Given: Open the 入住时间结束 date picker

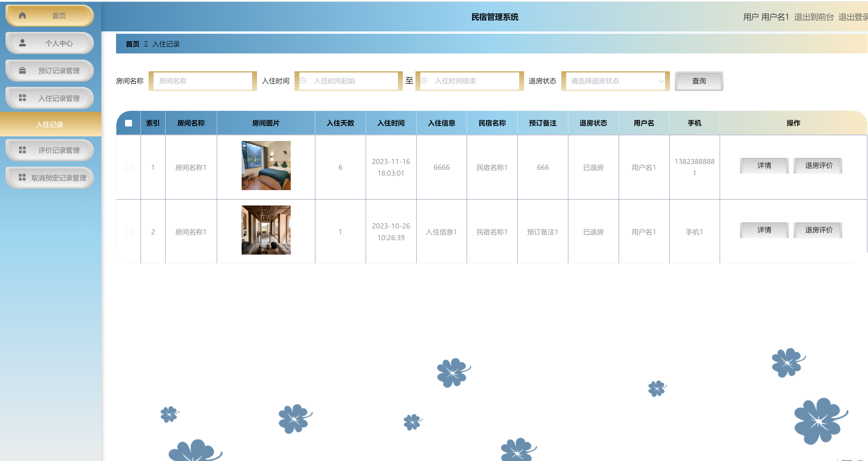Looking at the screenshot, I should 469,81.
